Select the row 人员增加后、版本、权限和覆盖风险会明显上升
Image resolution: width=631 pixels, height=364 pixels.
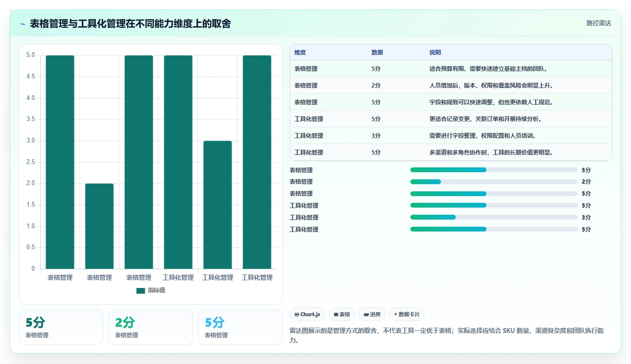pyautogui.click(x=451, y=86)
